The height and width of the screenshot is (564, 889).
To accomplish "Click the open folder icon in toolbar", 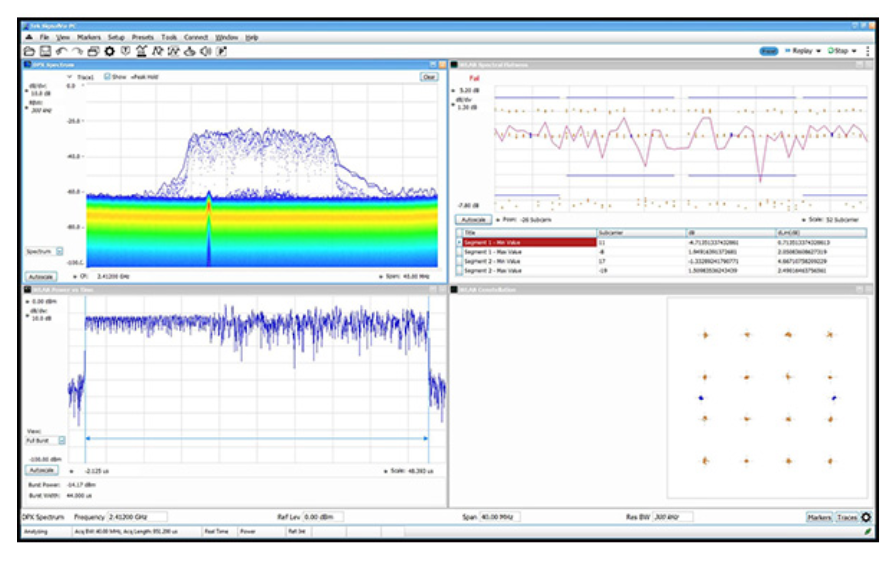I will (29, 50).
